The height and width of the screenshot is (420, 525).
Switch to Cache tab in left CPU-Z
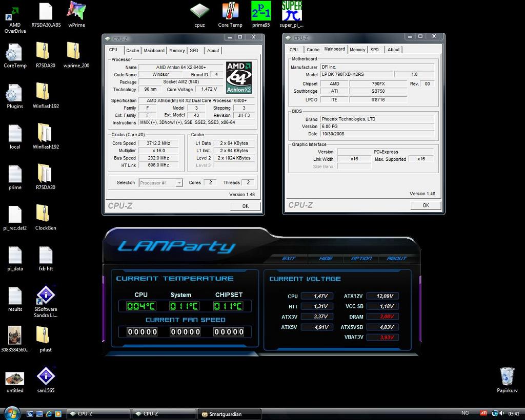pos(132,51)
